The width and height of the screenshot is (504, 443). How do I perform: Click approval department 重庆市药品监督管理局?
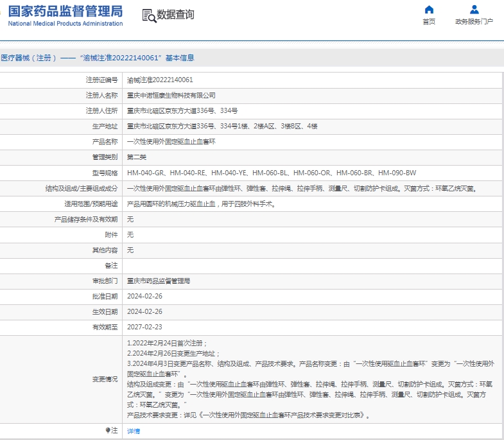[x=159, y=281]
